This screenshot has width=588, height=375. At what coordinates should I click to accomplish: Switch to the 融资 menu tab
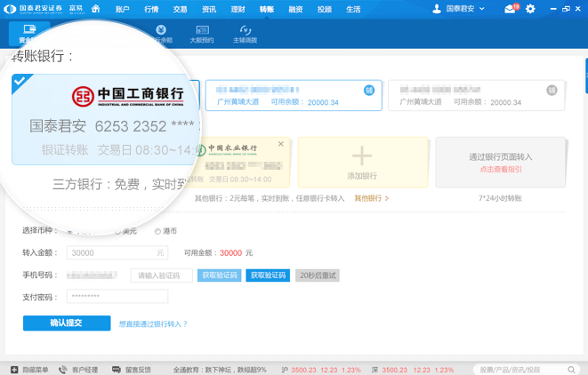click(295, 9)
